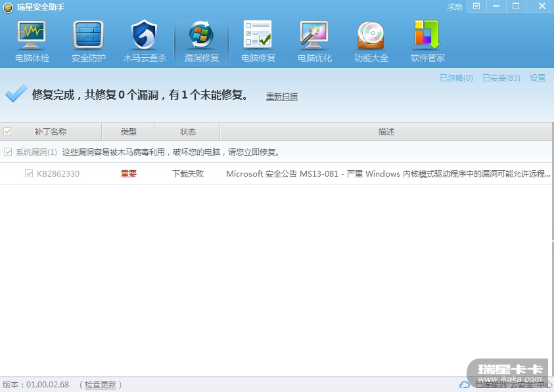Screen dimensions: 554x392
Task: Minimize the 瑞星安全助手 window
Action: [x=496, y=7]
